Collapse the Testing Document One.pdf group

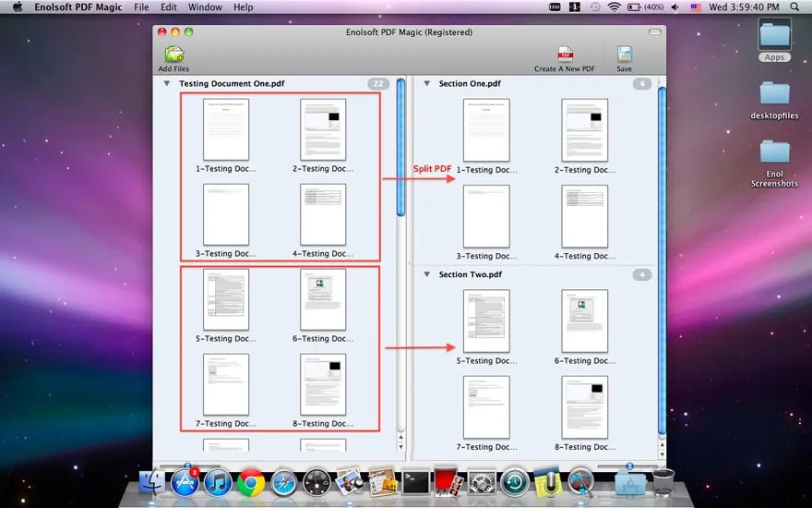(167, 83)
